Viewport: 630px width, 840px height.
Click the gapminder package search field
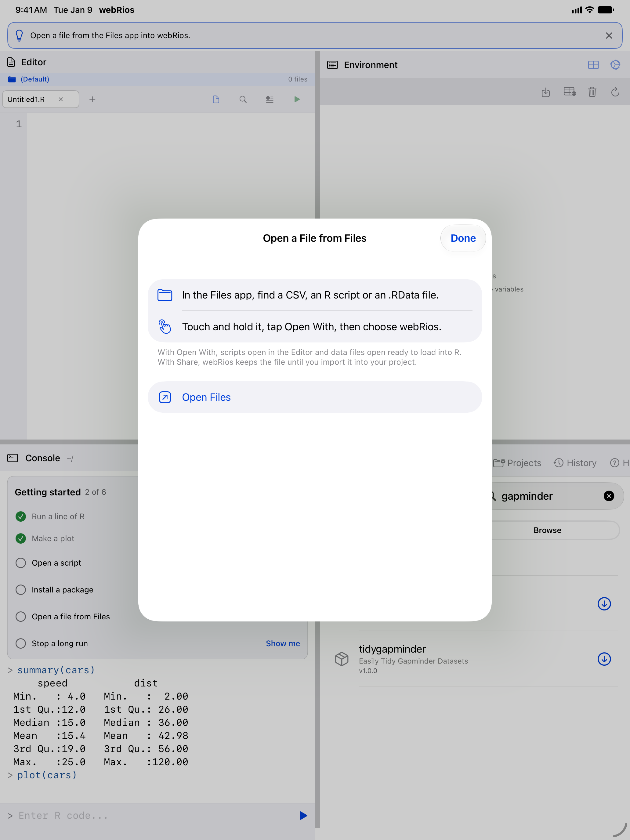click(551, 496)
